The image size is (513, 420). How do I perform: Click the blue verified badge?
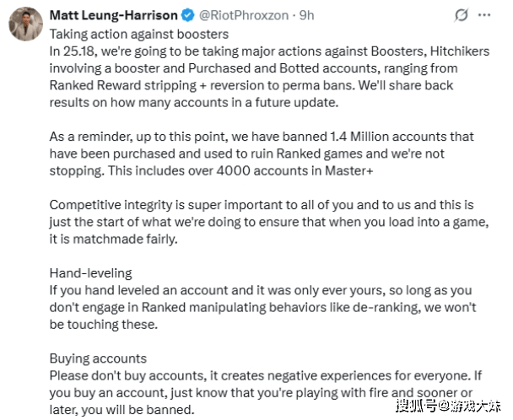point(187,15)
